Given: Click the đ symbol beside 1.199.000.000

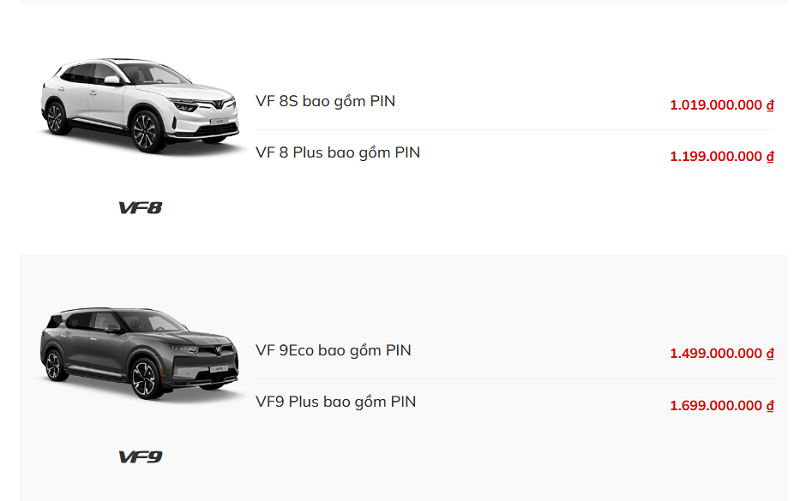Looking at the screenshot, I should 770,156.
